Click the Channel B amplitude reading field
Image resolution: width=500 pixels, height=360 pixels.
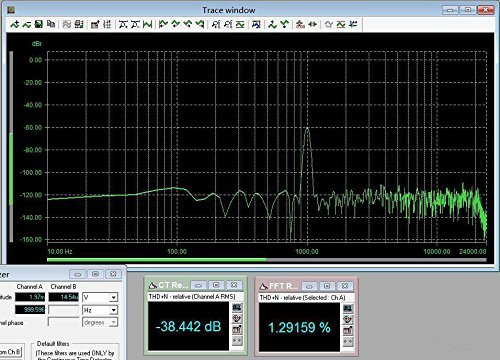click(63, 297)
